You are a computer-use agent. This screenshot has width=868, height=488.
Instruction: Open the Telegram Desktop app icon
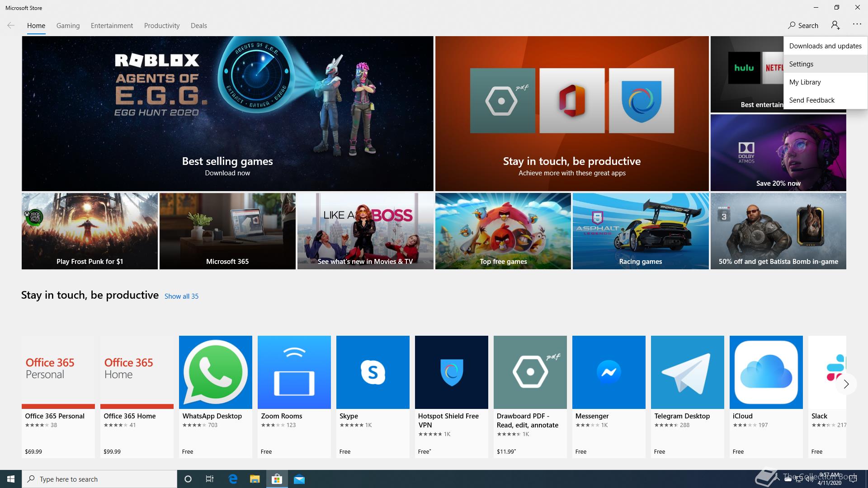(x=688, y=372)
